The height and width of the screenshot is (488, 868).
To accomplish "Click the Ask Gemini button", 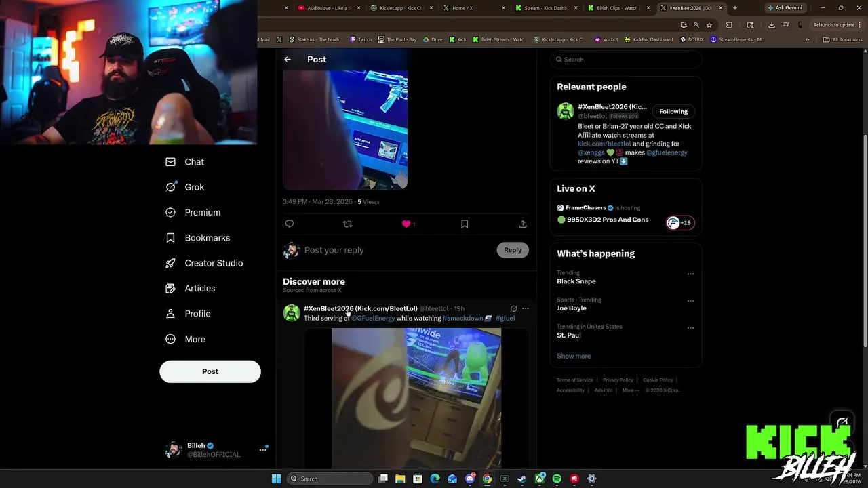I will coord(785,8).
